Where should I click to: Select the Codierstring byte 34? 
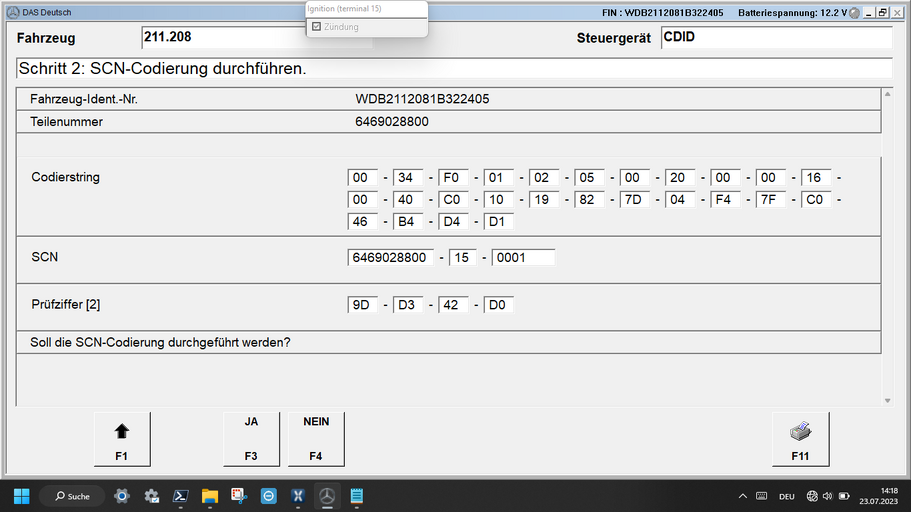point(408,177)
